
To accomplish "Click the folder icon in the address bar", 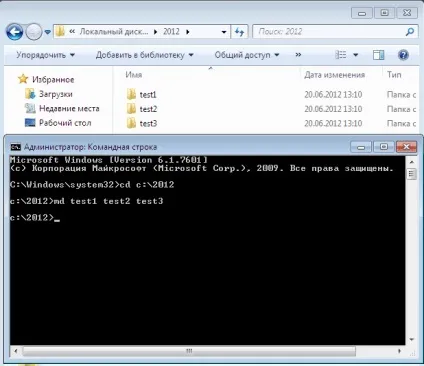I will [60, 32].
